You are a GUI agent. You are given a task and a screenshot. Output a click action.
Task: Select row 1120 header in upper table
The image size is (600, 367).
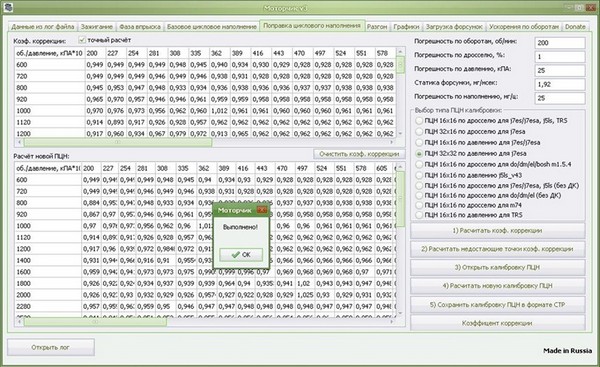[x=50, y=122]
